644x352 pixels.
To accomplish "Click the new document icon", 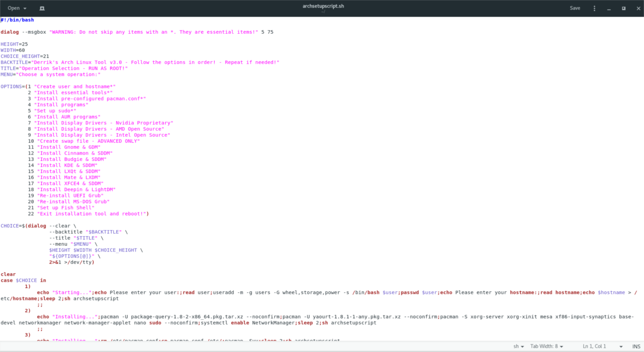I will pos(42,8).
